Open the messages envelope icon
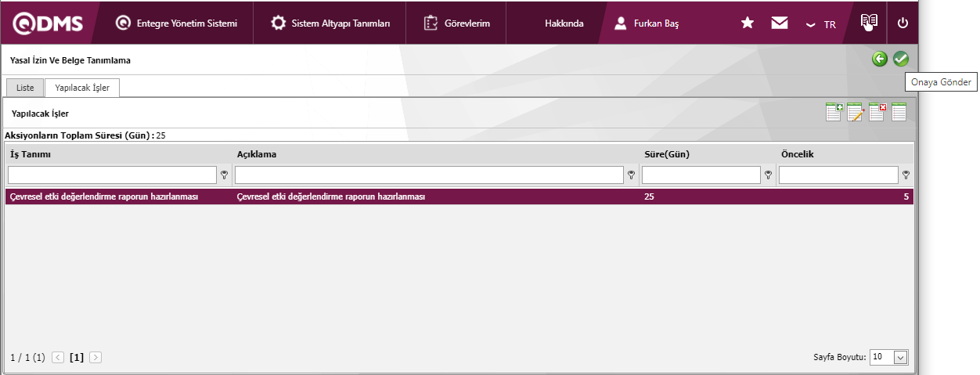 (779, 23)
